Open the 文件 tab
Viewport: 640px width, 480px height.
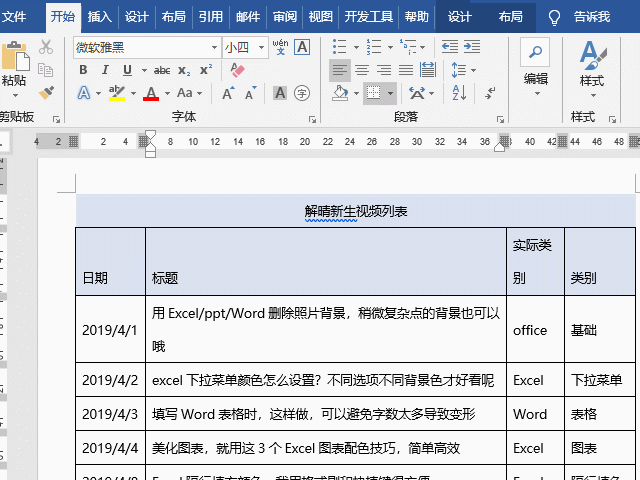click(14, 17)
